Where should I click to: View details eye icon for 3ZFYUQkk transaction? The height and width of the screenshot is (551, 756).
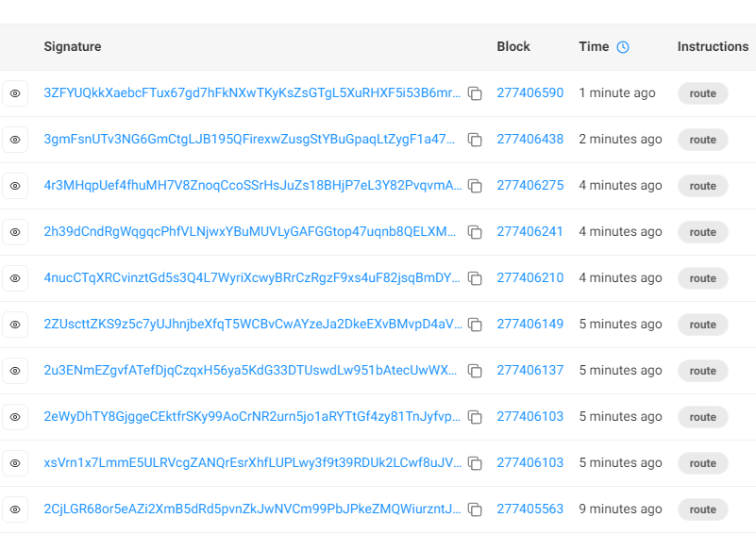tap(15, 93)
